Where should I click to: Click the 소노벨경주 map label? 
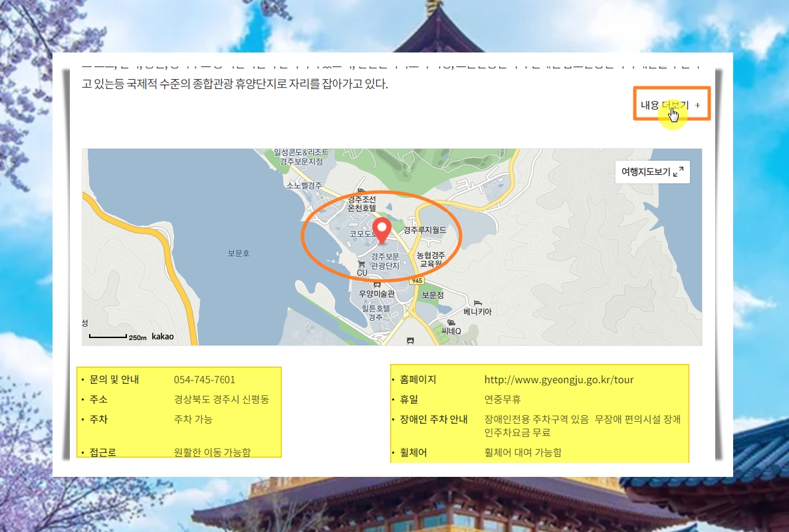tap(304, 185)
